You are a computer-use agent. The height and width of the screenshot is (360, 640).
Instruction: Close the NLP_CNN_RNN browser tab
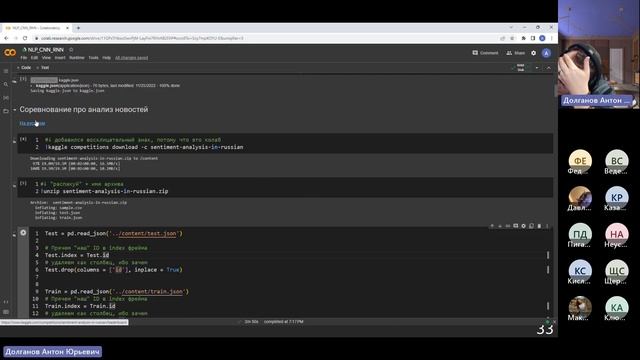[x=67, y=28]
